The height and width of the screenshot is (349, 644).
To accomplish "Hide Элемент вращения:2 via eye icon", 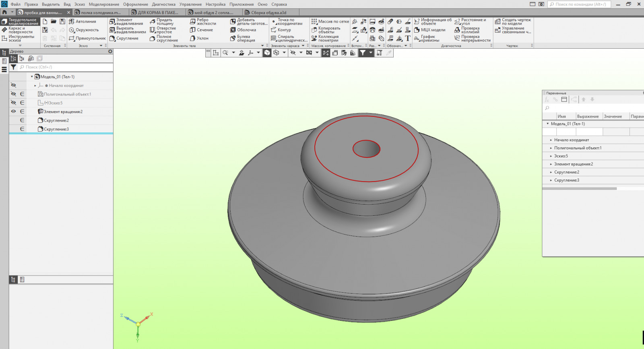I will pyautogui.click(x=13, y=112).
